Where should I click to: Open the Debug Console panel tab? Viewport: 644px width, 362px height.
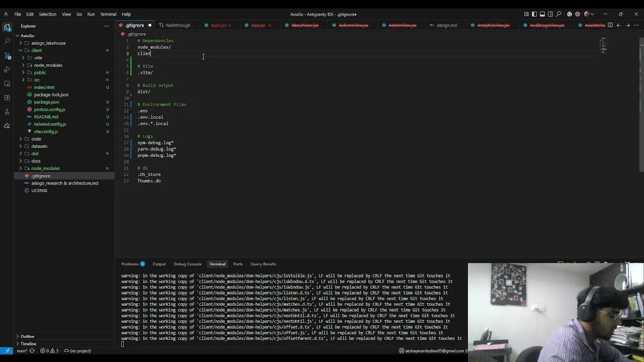tap(188, 264)
